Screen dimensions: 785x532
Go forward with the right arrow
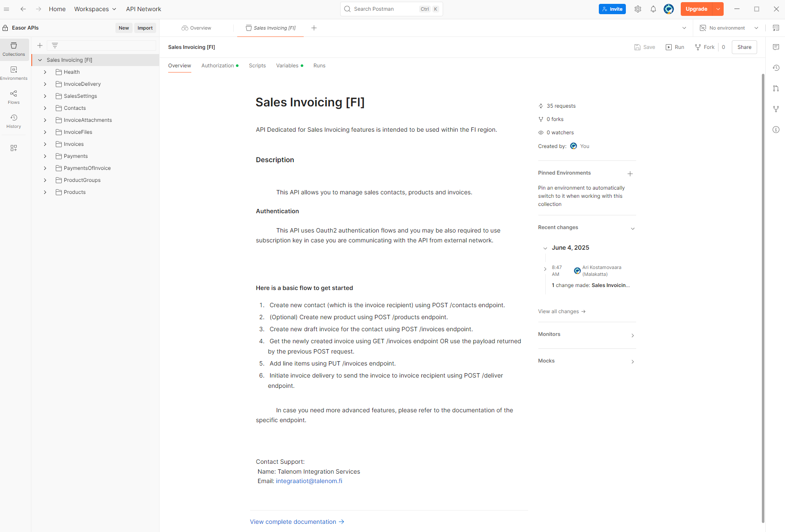click(x=39, y=9)
